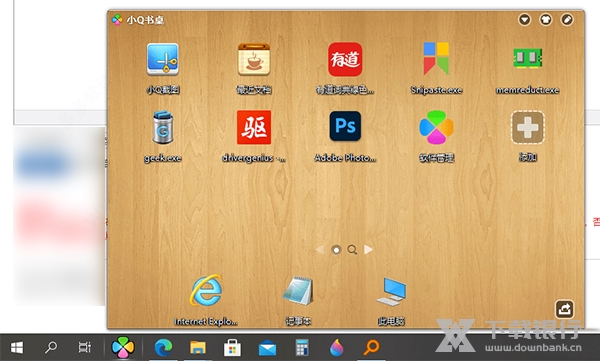Viewport: 600px width, 361px height.
Task: Open the 最近文档 recent documents icon
Action: point(254,59)
